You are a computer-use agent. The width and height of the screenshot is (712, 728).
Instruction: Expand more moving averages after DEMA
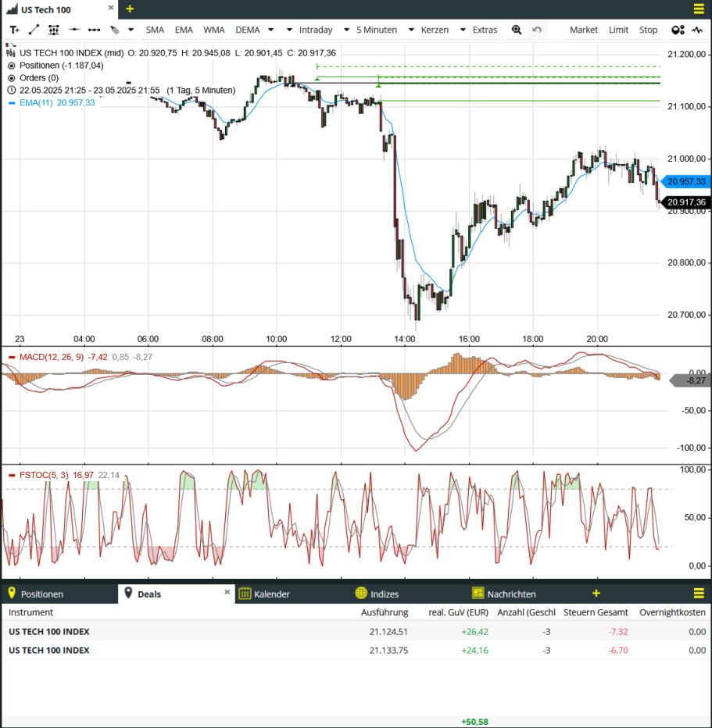click(x=270, y=30)
